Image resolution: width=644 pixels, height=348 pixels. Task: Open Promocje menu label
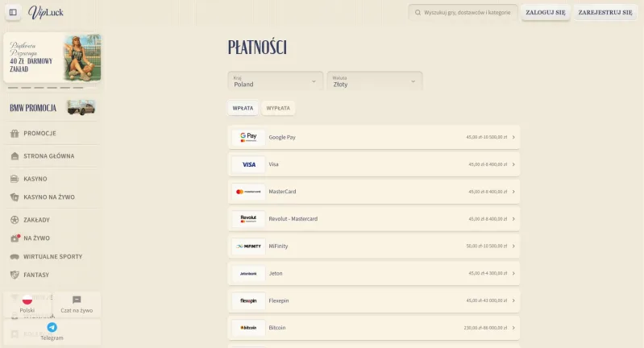39,134
